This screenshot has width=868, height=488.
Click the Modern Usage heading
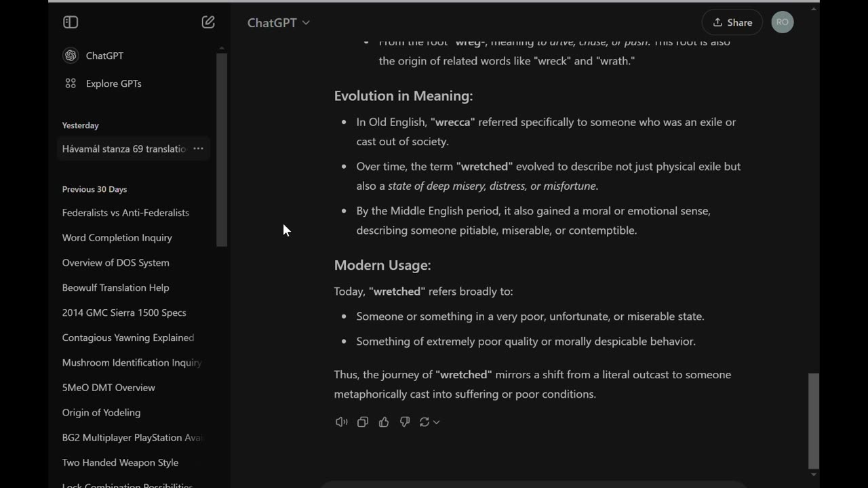(x=382, y=265)
